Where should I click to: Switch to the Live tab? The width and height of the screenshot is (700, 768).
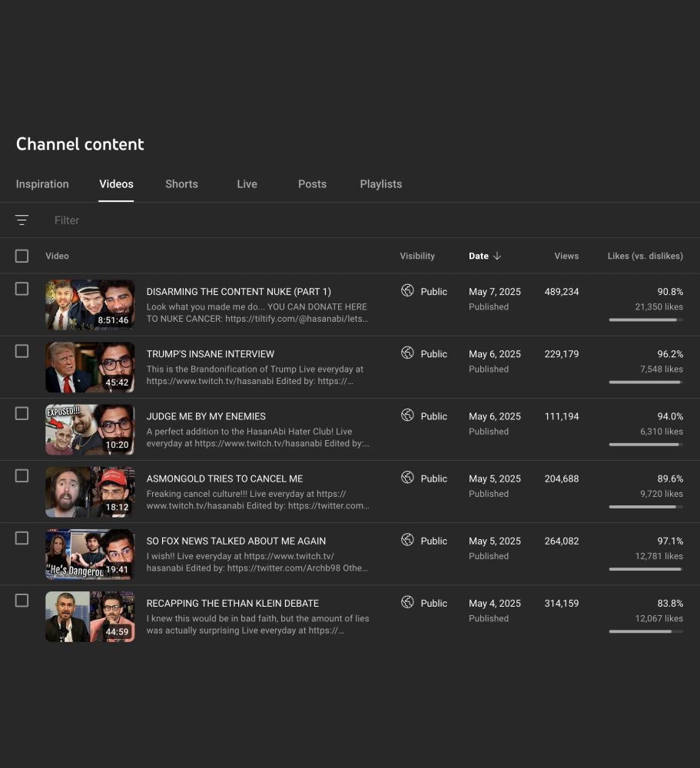click(x=247, y=184)
